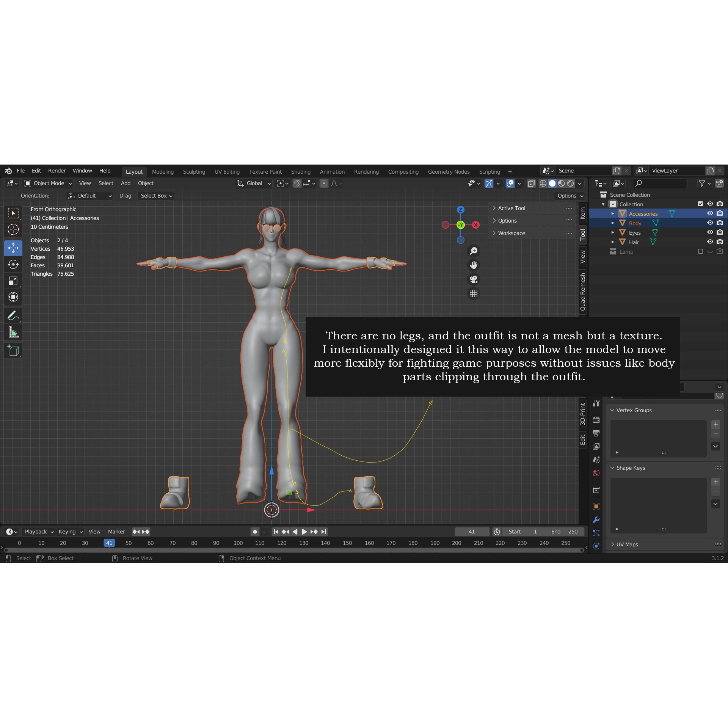Click the viewport zoom magnifier icon
Viewport: 728px width, 728px height.
tap(474, 251)
